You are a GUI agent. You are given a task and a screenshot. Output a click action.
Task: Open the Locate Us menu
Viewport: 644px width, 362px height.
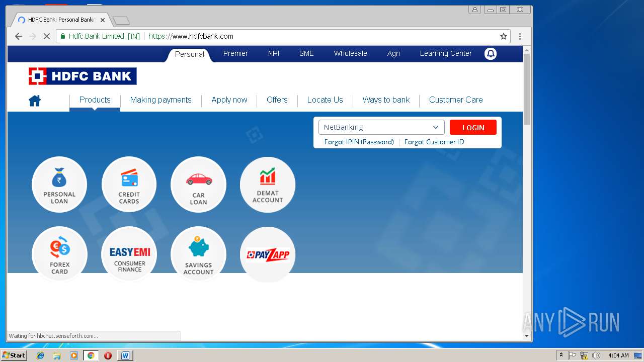325,100
